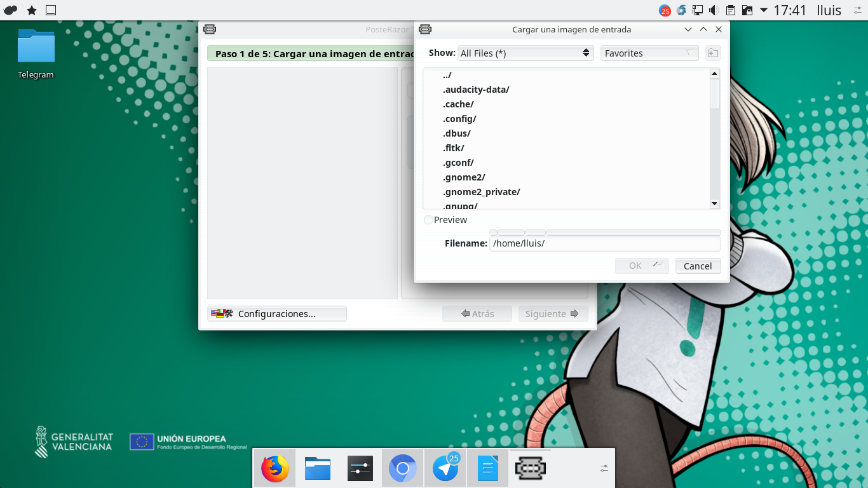Open the lluis user menu
Image resolution: width=868 pixels, height=488 pixels.
coord(829,10)
